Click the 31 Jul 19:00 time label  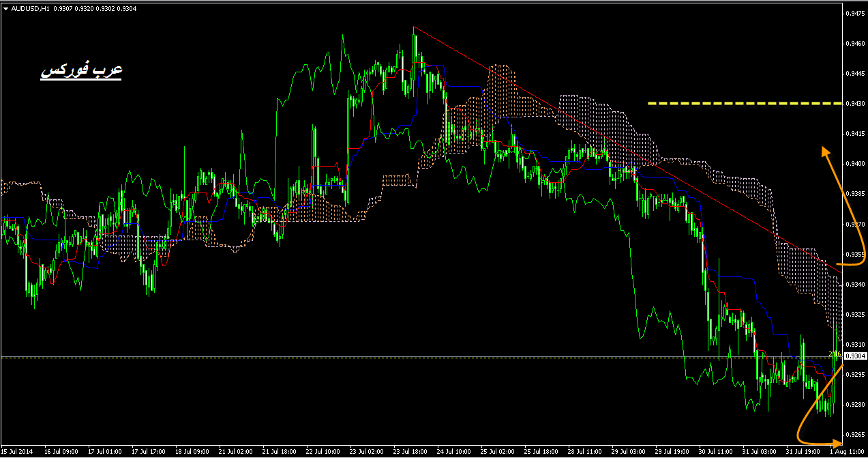pyautogui.click(x=803, y=451)
